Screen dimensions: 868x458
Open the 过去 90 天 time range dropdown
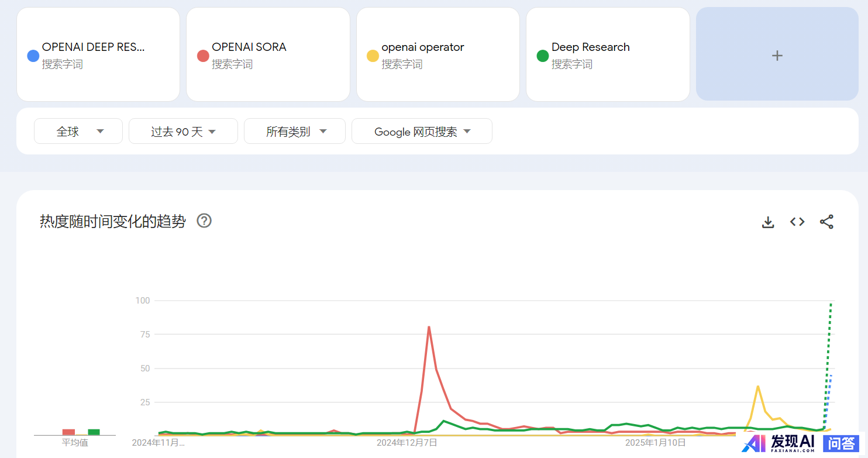(183, 131)
